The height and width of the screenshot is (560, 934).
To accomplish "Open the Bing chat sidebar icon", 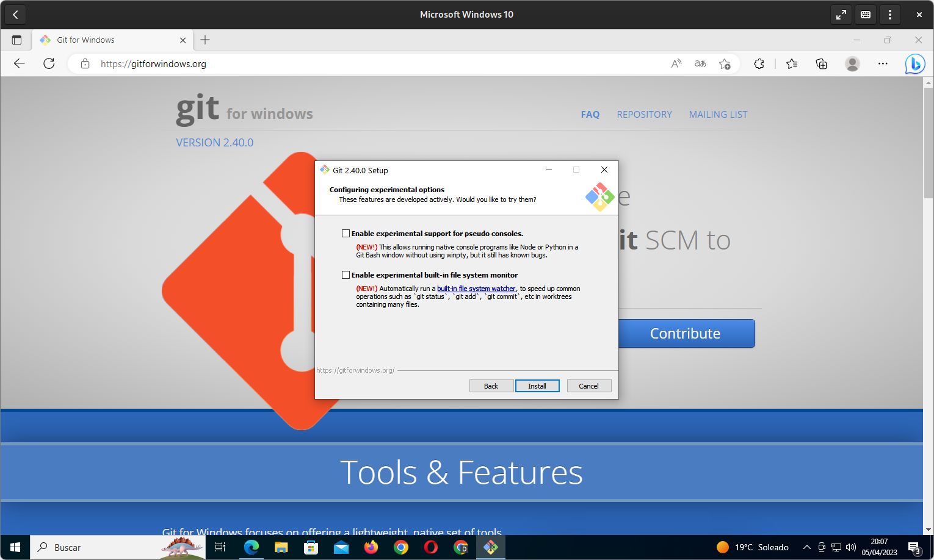I will click(x=914, y=63).
